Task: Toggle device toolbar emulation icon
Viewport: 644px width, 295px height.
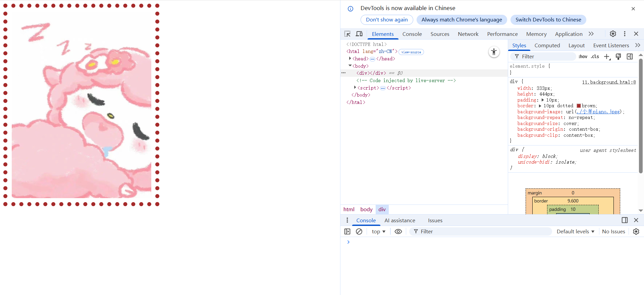Action: (359, 34)
